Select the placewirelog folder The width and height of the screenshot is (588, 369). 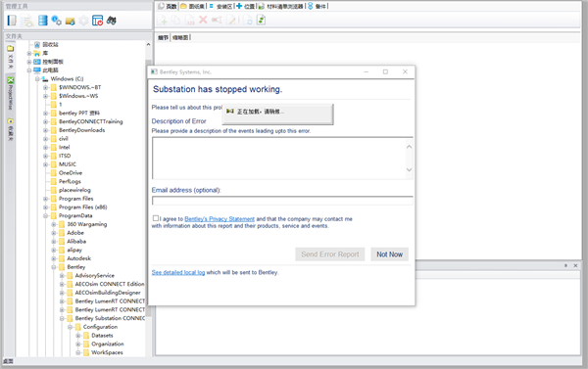coord(74,190)
